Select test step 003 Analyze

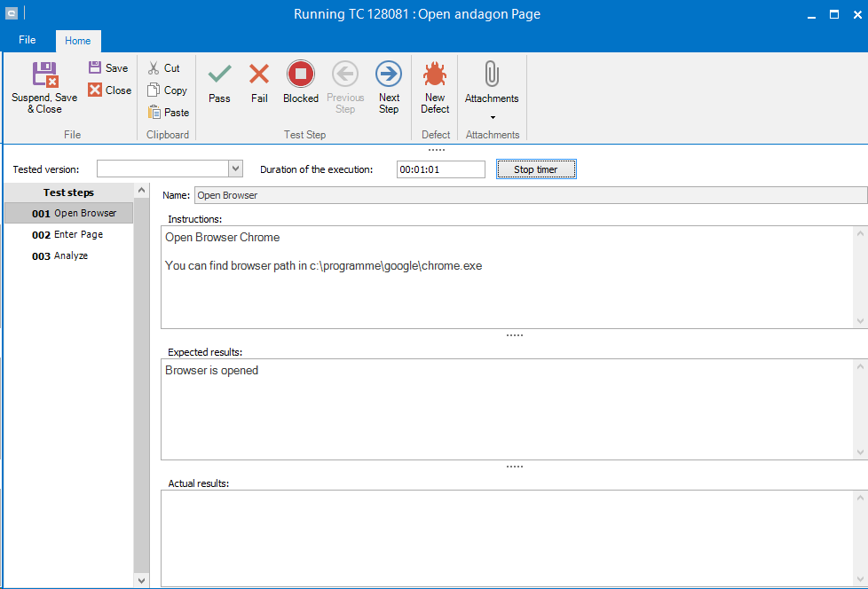[60, 256]
